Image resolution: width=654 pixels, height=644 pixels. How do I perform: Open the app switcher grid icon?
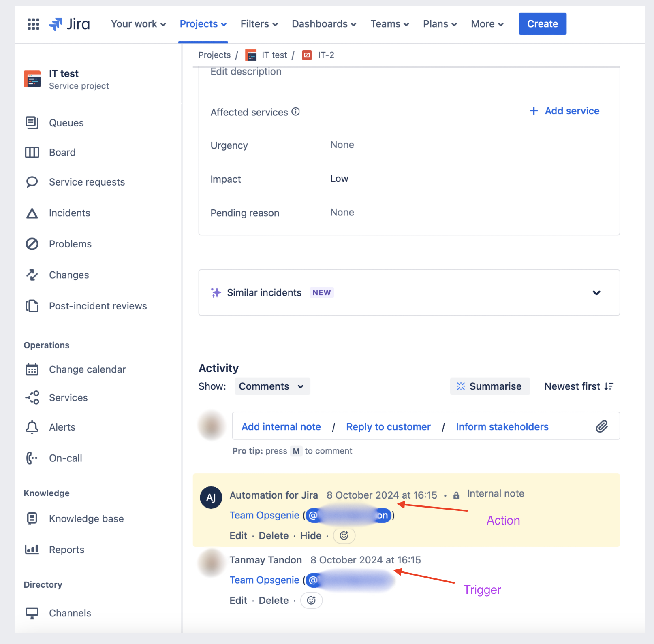[33, 24]
